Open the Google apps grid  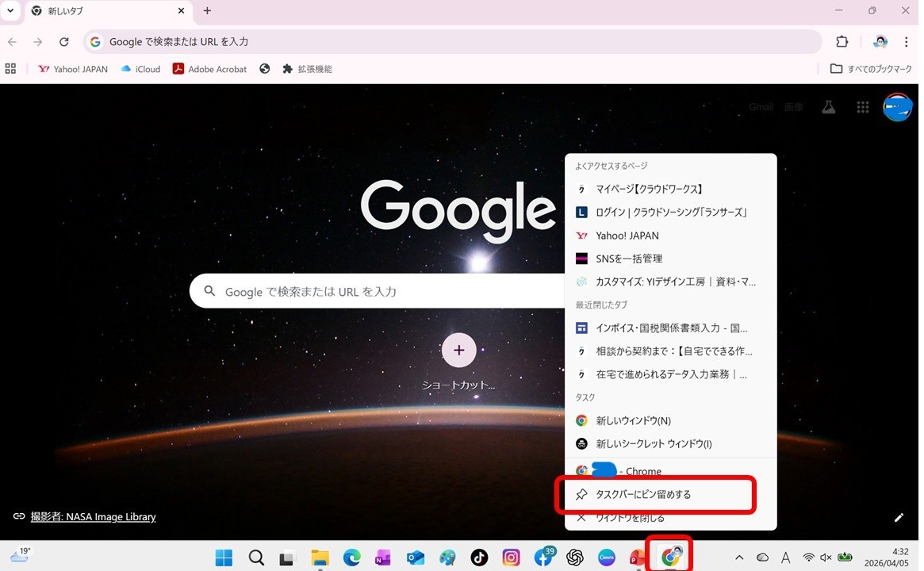pos(863,107)
